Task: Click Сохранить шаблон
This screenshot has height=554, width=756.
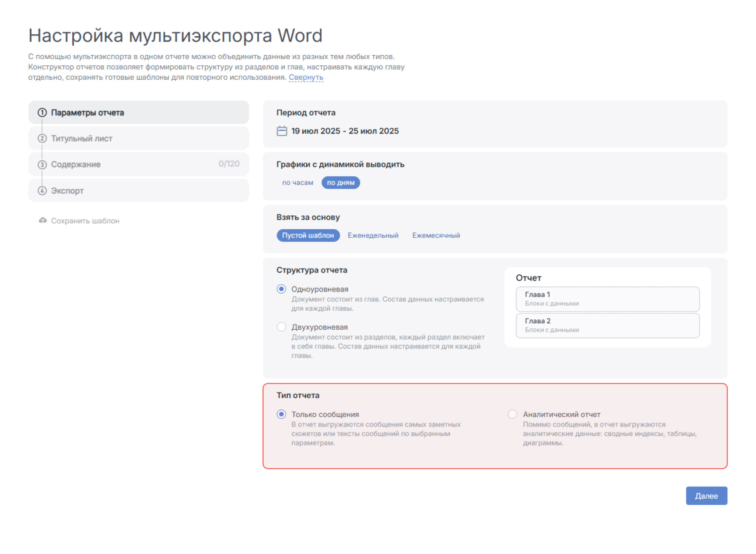Action: click(85, 221)
